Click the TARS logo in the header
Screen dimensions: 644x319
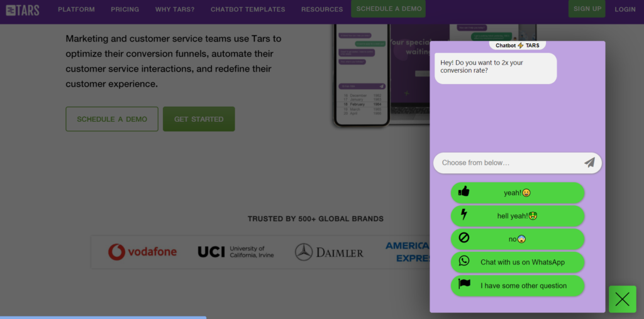(x=23, y=10)
